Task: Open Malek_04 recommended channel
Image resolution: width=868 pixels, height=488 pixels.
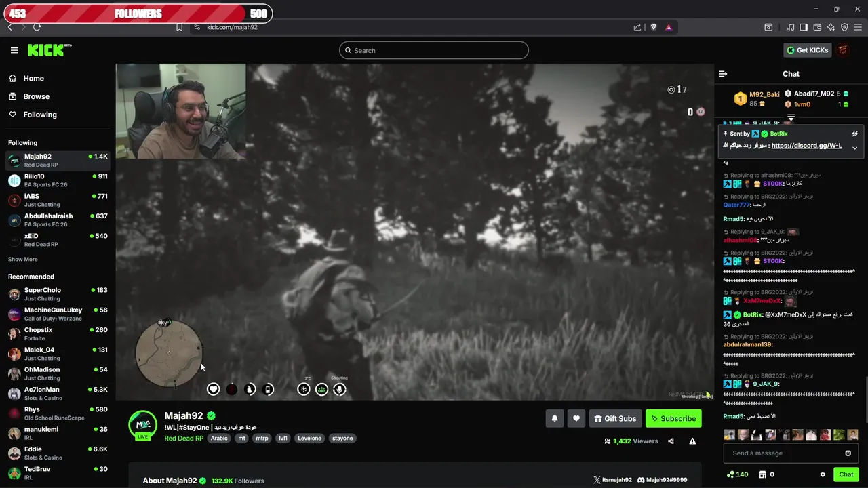Action: tap(58, 354)
